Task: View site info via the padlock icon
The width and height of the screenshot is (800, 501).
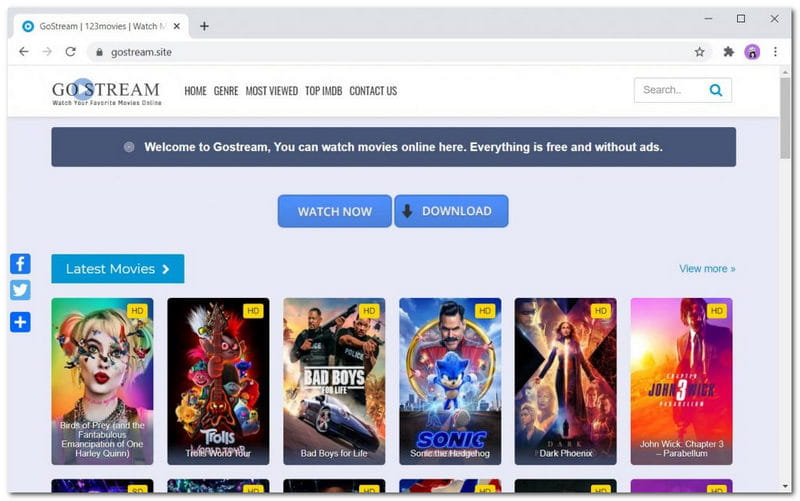Action: point(99,52)
